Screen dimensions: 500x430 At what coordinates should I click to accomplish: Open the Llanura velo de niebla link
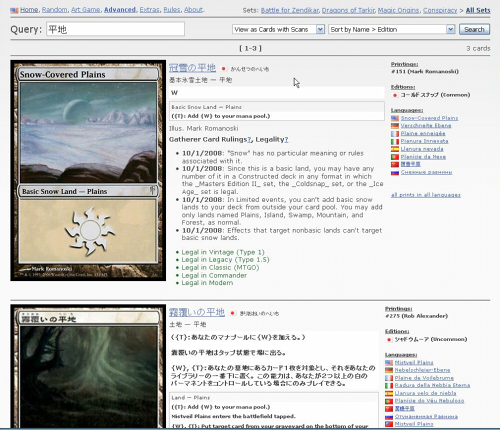[425, 393]
